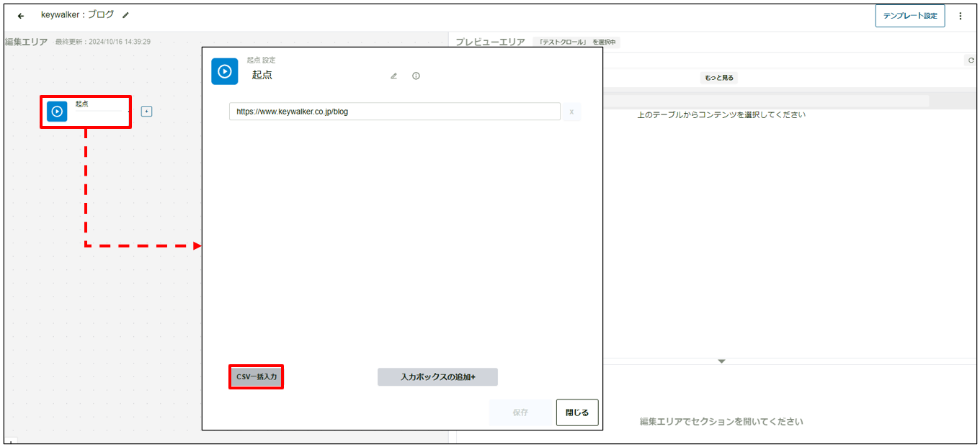Click the 保存 button
980x447 pixels.
click(x=520, y=412)
